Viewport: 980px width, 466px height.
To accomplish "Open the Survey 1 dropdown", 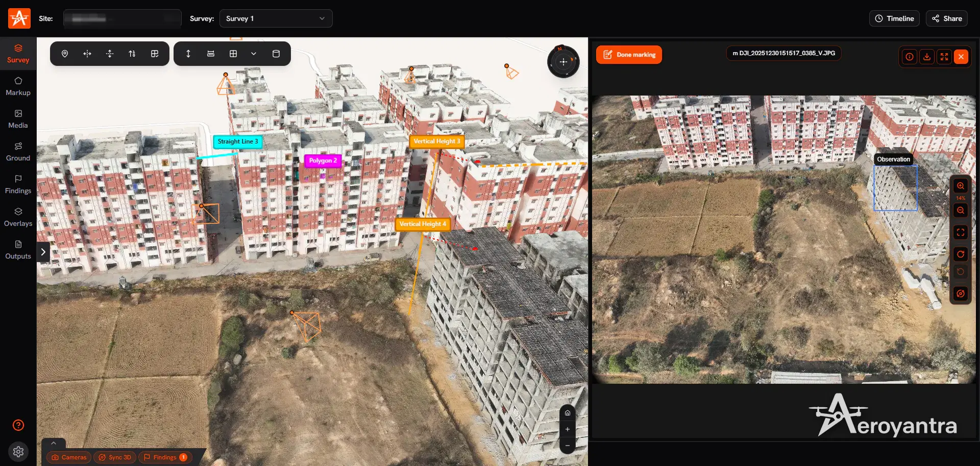I will 276,18.
